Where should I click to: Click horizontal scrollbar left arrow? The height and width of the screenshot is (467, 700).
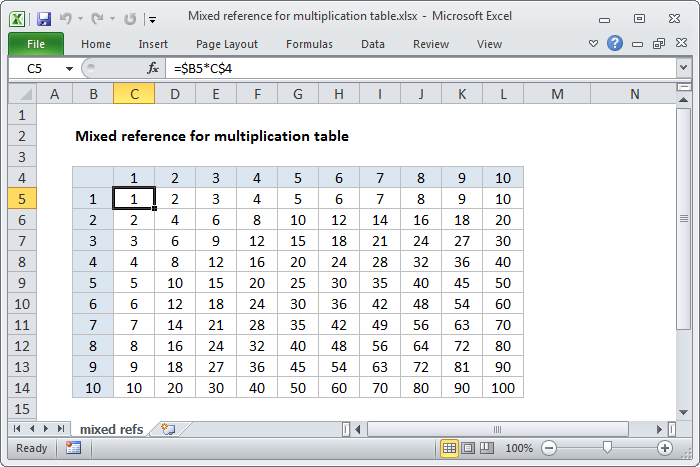[x=358, y=429]
